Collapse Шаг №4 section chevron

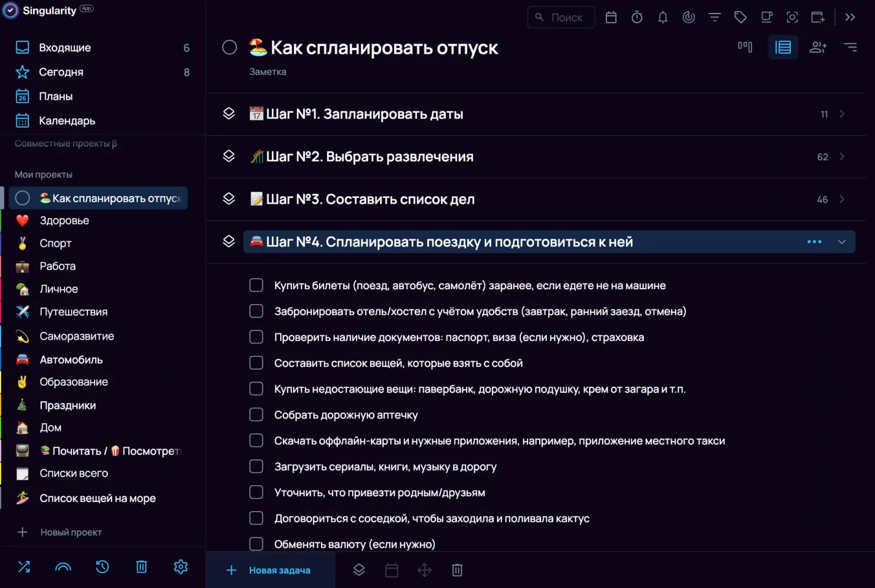[x=842, y=242]
